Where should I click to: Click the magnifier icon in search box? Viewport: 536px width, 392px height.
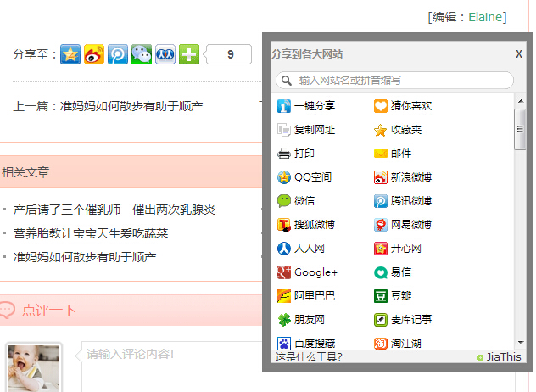[x=287, y=81]
